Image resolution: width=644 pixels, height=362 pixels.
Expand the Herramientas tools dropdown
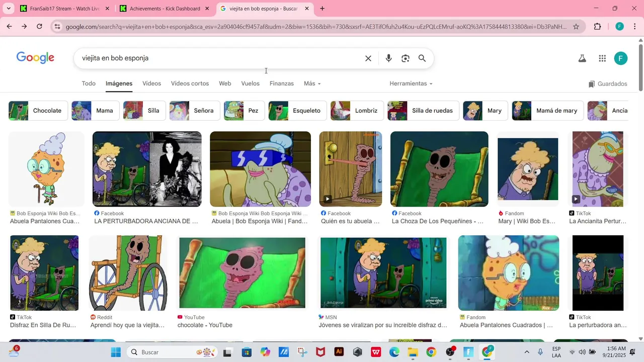click(411, 83)
